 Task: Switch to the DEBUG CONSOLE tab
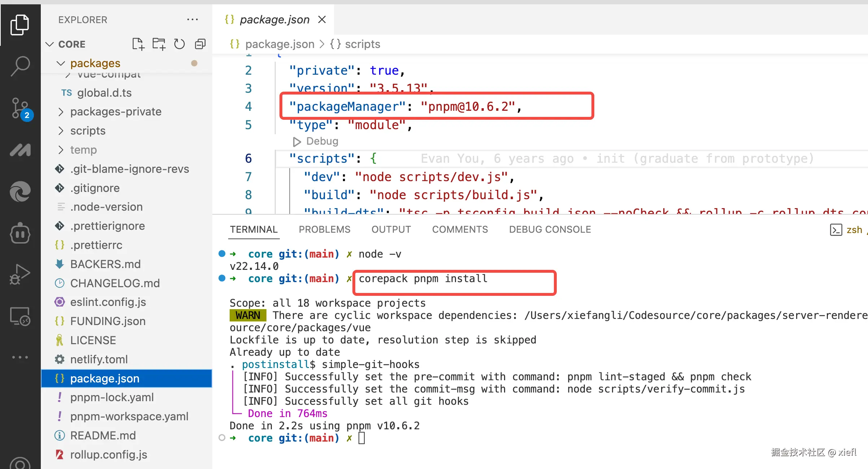[550, 229]
